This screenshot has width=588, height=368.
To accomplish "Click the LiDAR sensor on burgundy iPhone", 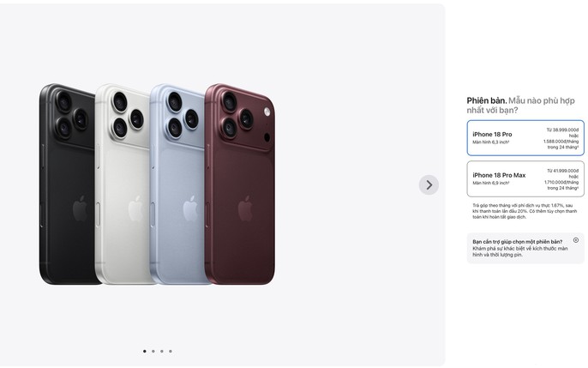I will click(x=267, y=137).
